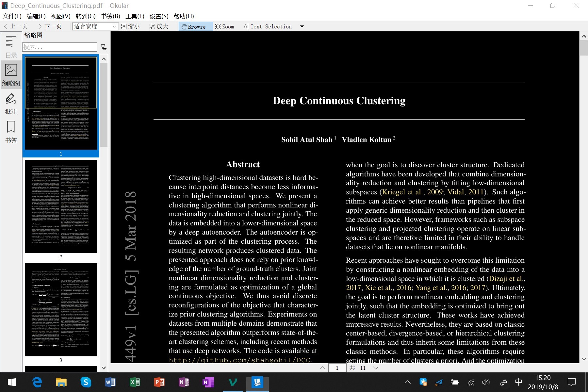Expand the selection tools dropdown arrow
The width and height of the screenshot is (588, 392).
(302, 26)
